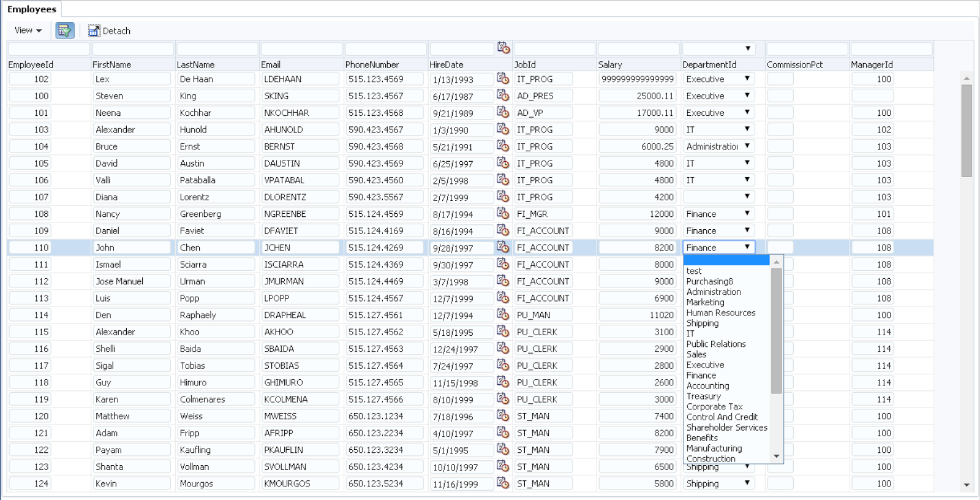The height and width of the screenshot is (500, 980).
Task: Open date picker for Luis Popp
Action: 503,298
